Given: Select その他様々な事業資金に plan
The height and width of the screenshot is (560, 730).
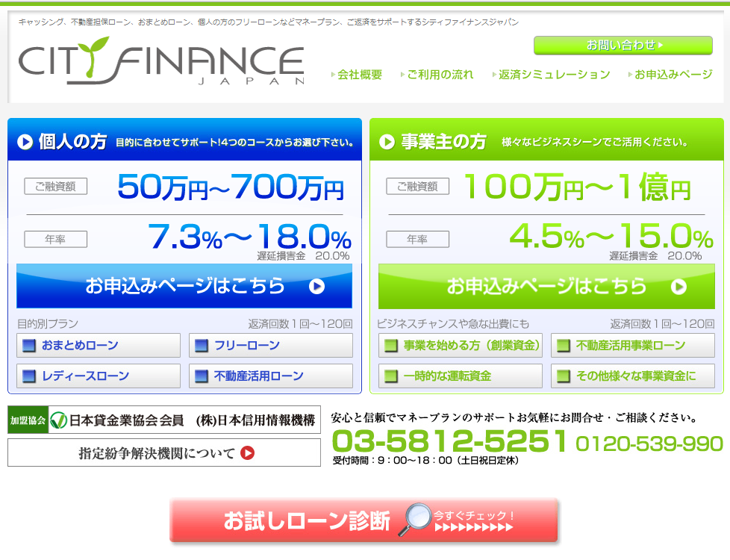Looking at the screenshot, I should pyautogui.click(x=633, y=376).
